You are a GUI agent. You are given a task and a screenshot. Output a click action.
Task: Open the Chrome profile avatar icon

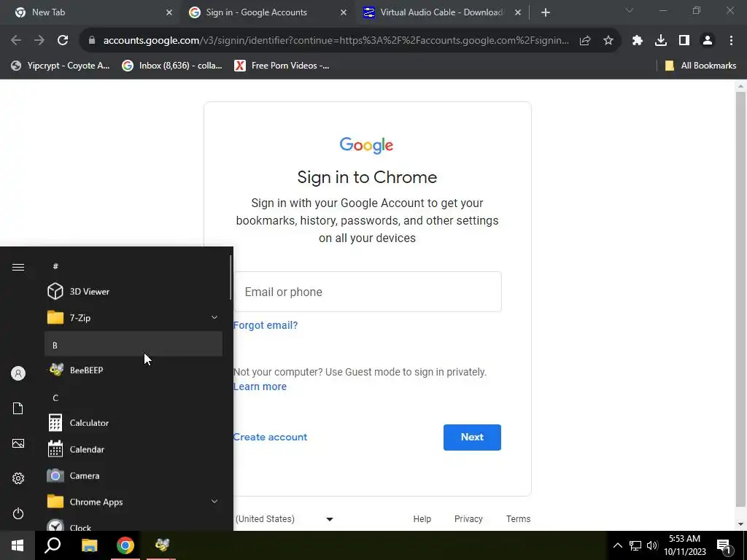pos(707,41)
